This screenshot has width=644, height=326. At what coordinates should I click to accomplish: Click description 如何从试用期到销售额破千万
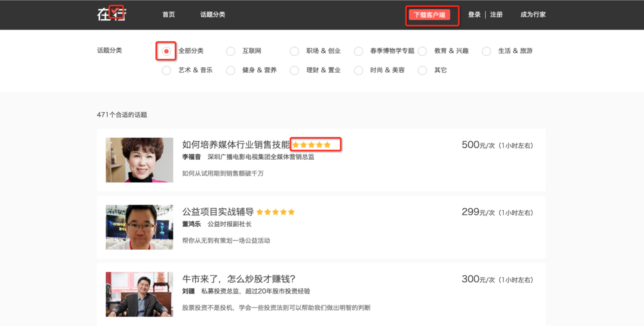tap(223, 173)
